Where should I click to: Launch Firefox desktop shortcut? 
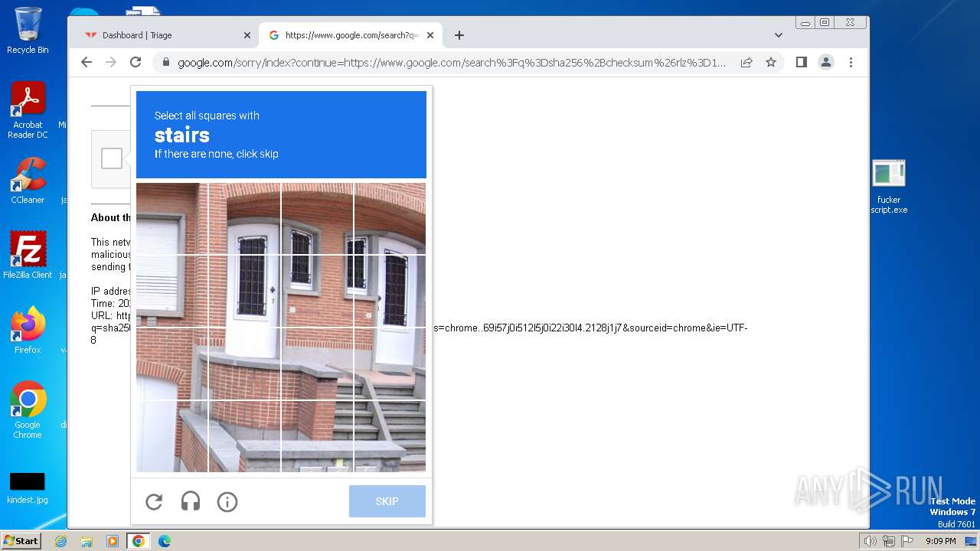click(28, 331)
